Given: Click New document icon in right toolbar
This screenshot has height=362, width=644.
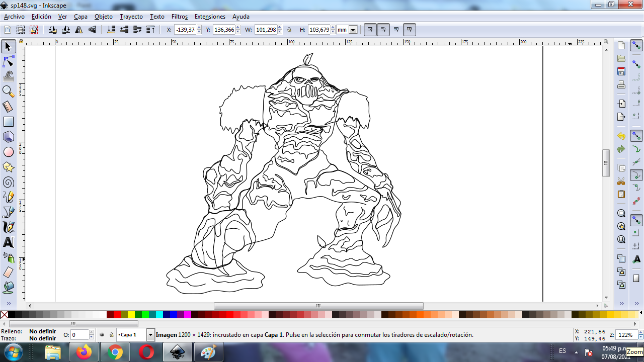Looking at the screenshot, I should click(x=621, y=45).
